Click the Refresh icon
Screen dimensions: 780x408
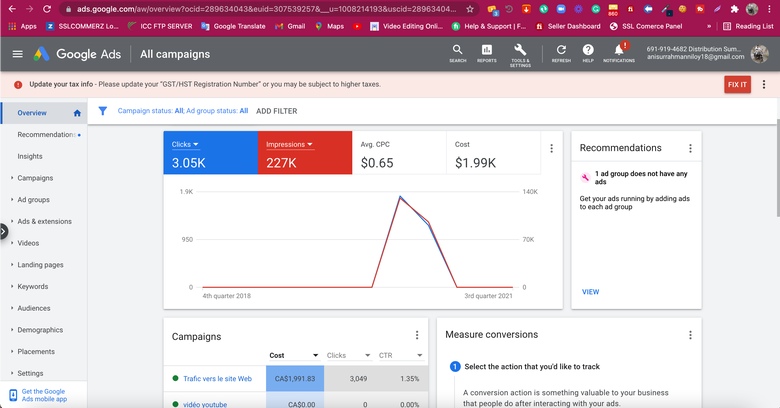pos(561,52)
